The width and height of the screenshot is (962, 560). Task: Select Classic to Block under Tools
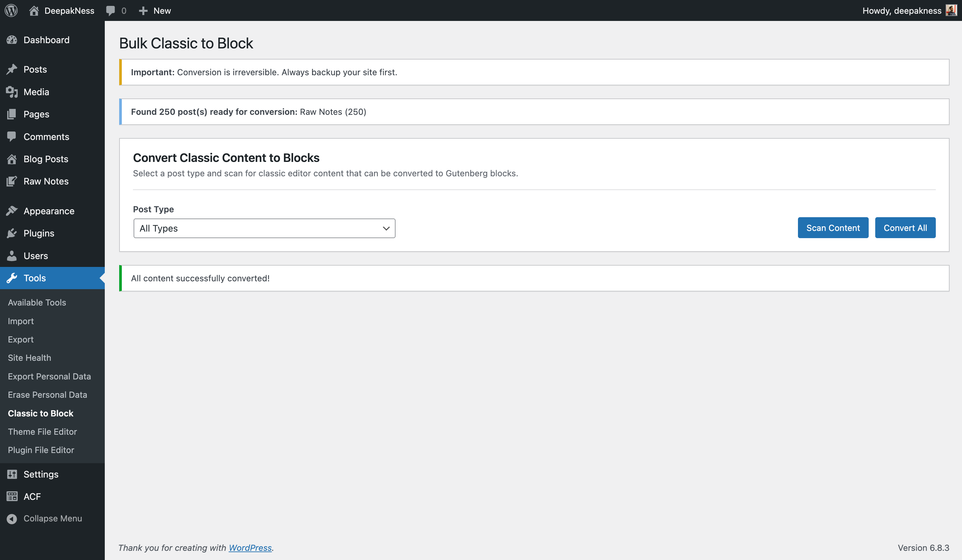[x=41, y=413]
